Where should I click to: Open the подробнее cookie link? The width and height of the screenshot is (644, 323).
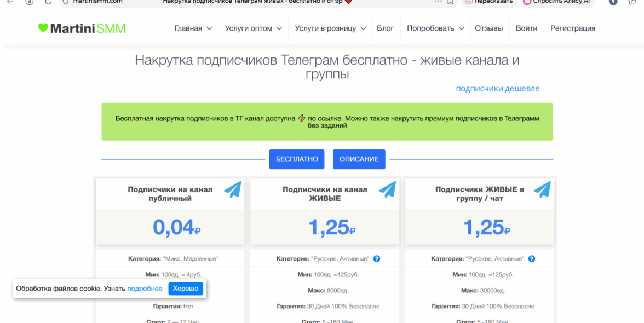point(145,289)
